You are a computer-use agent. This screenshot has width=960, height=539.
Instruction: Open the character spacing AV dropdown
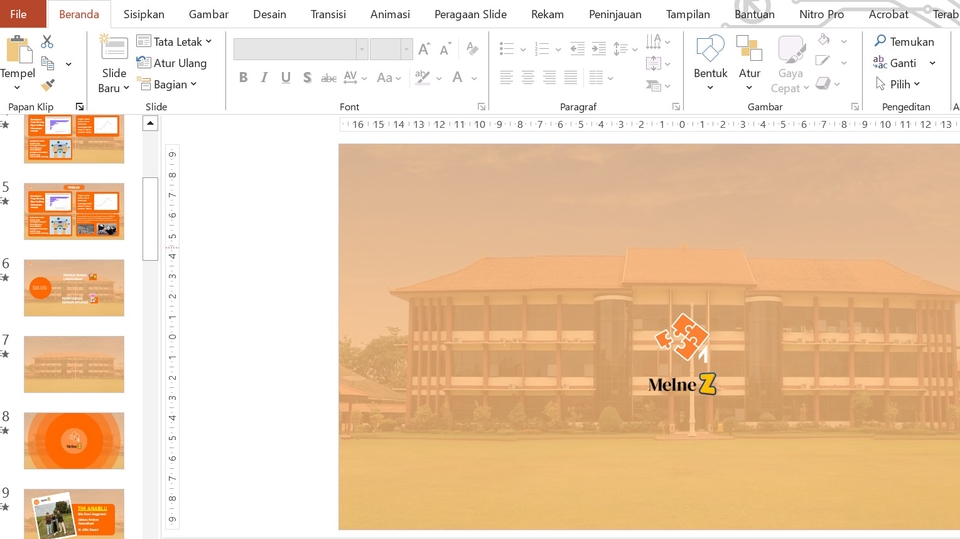[x=355, y=78]
